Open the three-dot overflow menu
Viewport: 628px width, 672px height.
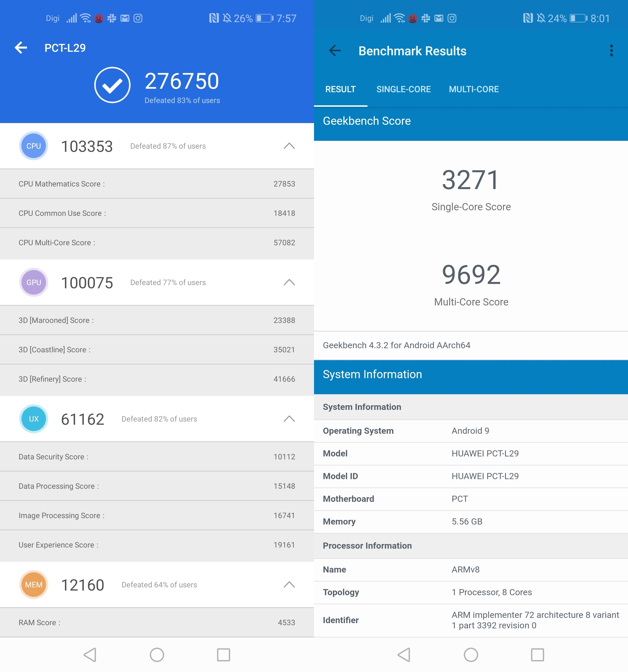coord(611,51)
